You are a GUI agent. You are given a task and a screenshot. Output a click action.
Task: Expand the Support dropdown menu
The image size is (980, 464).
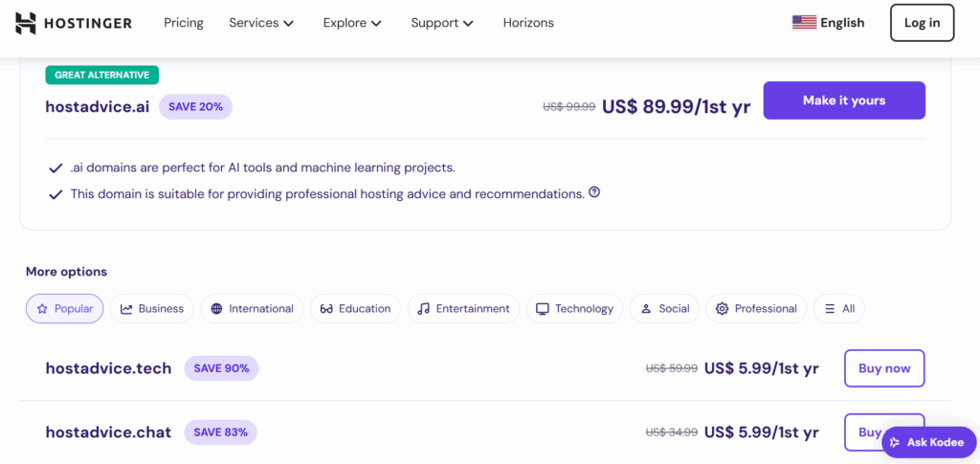click(x=442, y=23)
